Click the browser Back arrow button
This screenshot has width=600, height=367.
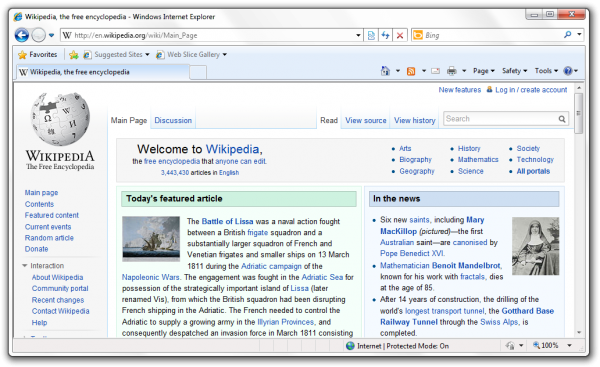coord(22,35)
